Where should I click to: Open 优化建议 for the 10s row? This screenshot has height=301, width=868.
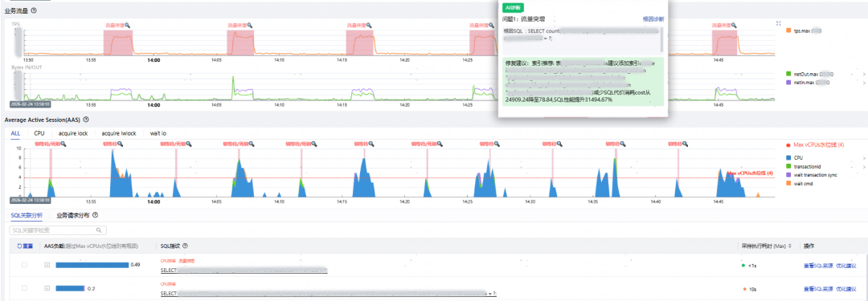click(846, 289)
